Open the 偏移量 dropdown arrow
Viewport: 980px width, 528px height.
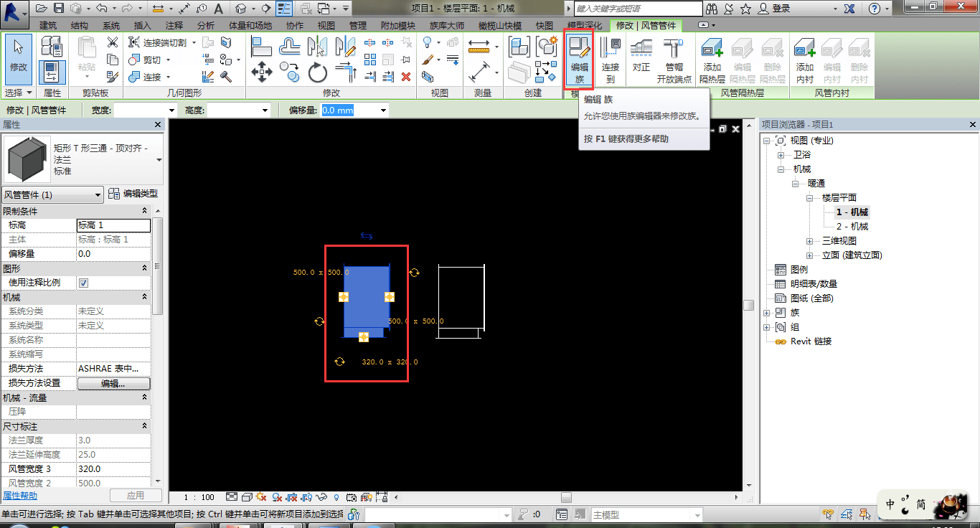point(384,110)
